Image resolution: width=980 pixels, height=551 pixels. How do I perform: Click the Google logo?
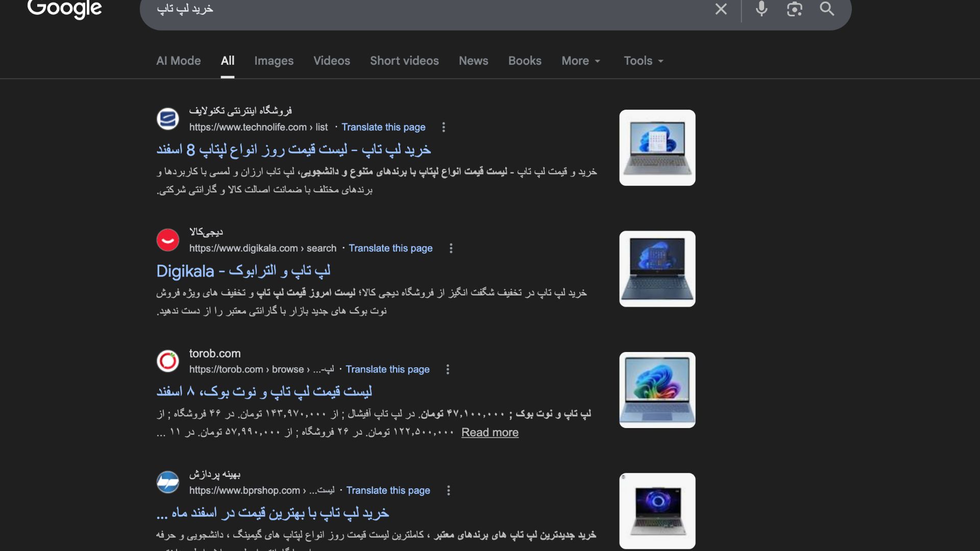tap(65, 9)
